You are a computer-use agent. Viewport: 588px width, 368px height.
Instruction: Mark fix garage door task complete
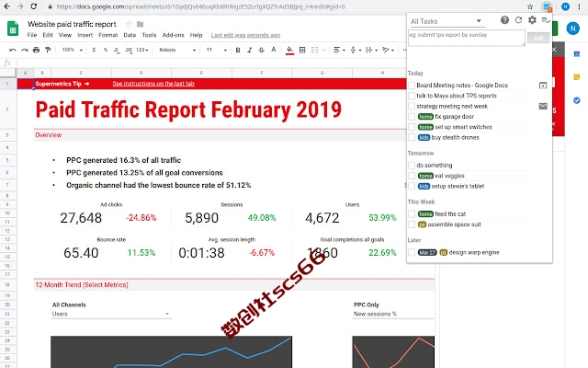[412, 117]
